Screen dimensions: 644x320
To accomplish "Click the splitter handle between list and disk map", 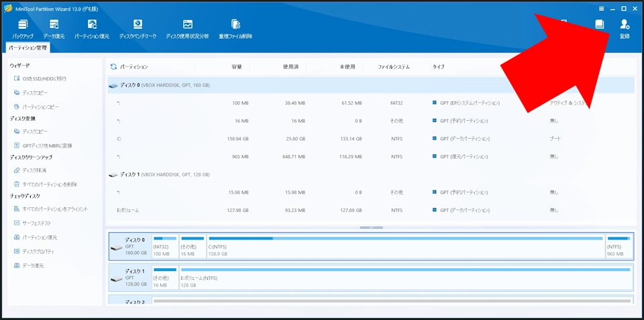I will click(371, 227).
